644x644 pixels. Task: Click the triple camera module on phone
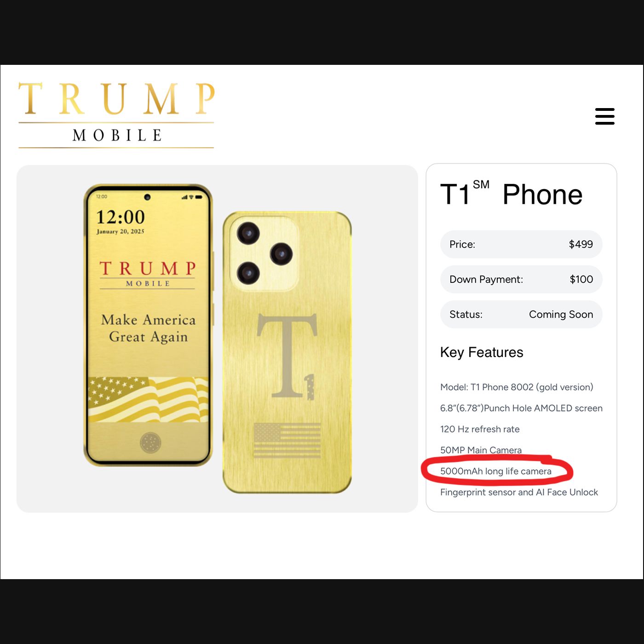click(x=264, y=253)
